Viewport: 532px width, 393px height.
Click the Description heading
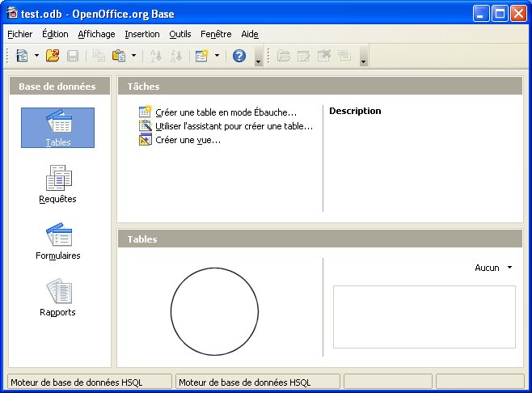coord(355,111)
